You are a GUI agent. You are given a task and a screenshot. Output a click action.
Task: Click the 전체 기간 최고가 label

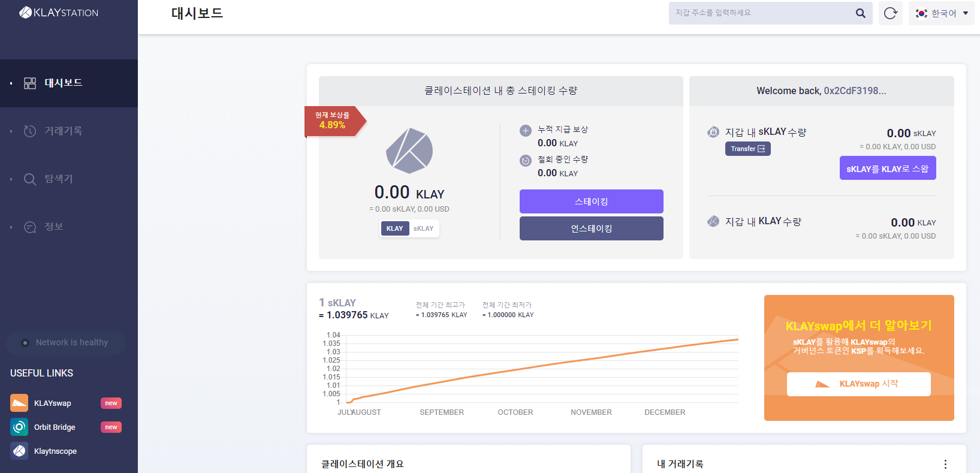pos(441,305)
